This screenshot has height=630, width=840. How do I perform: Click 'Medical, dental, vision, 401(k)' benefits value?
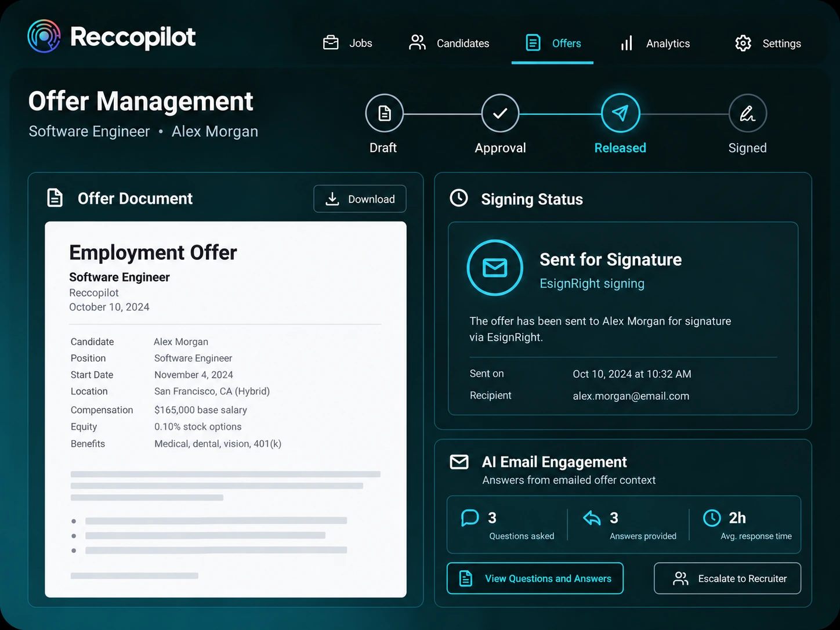pos(218,444)
